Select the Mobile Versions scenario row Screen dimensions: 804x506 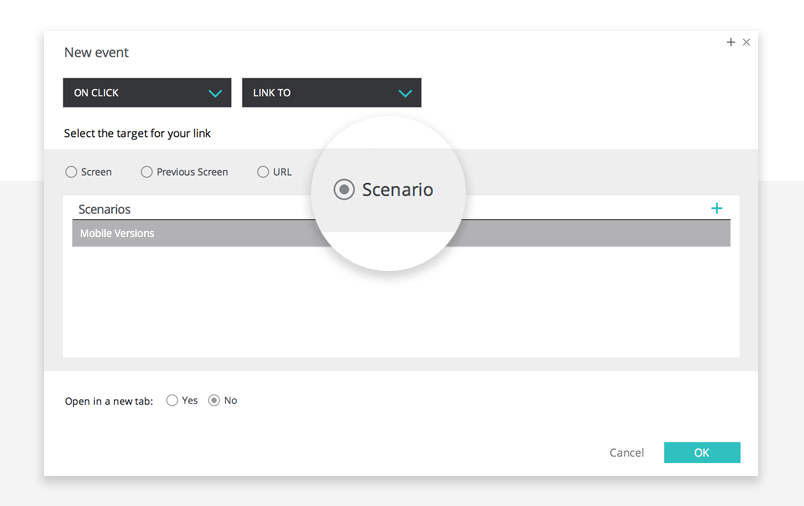pos(401,233)
